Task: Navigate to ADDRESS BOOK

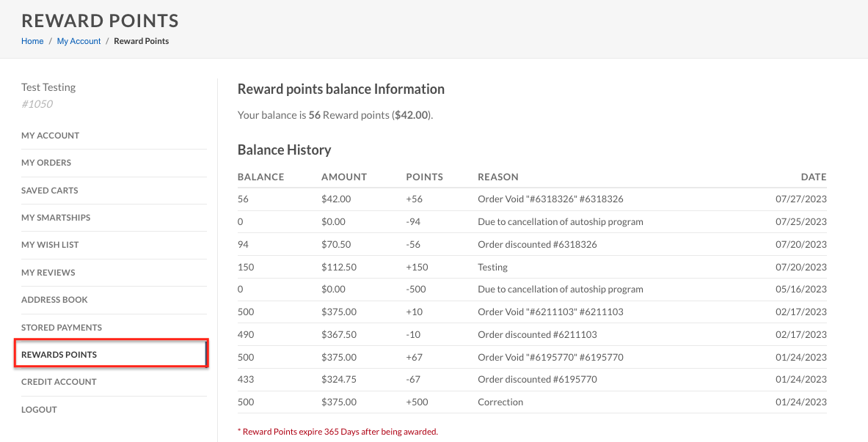Action: (x=55, y=300)
